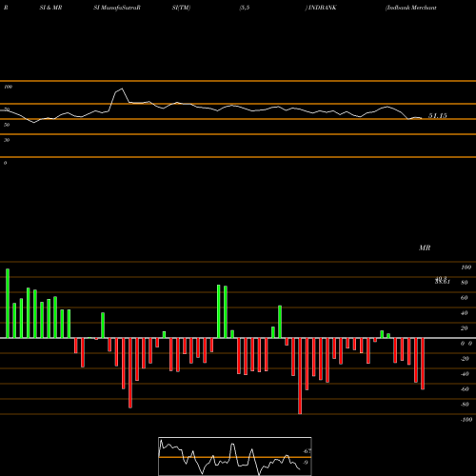This screenshot has width=476, height=476.
Task: Click the MR axis '-100' label
Action: pos(466,420)
